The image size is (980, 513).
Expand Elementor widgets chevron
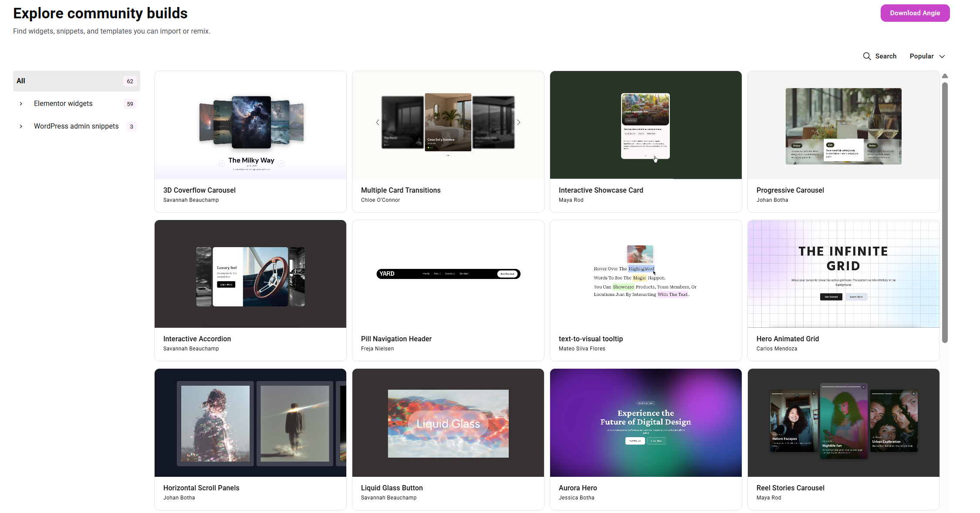[21, 104]
